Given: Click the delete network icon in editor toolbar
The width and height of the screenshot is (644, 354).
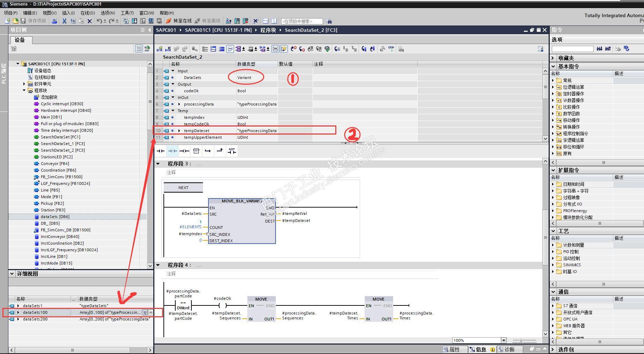Looking at the screenshot, I should coord(168,49).
